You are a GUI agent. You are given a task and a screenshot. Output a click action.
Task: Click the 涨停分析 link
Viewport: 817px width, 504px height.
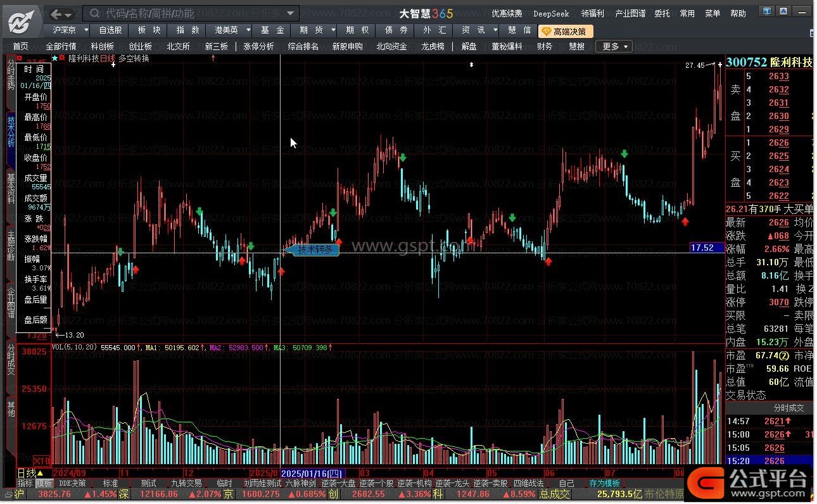click(x=258, y=46)
